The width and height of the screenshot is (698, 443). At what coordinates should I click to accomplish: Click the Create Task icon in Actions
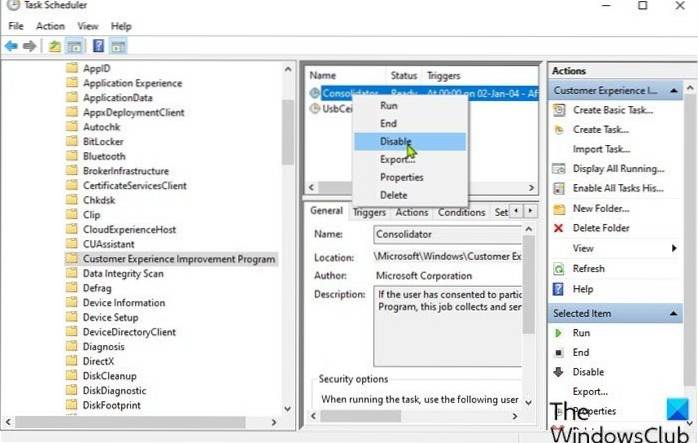click(x=559, y=130)
